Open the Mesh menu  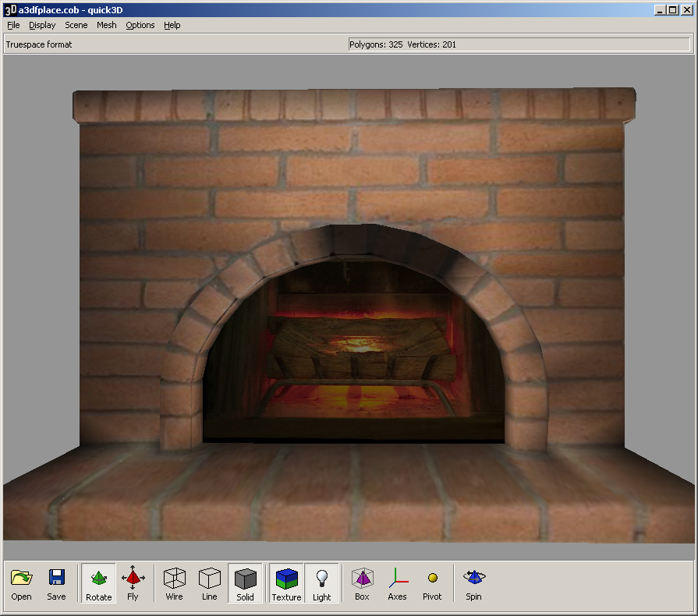pyautogui.click(x=107, y=26)
